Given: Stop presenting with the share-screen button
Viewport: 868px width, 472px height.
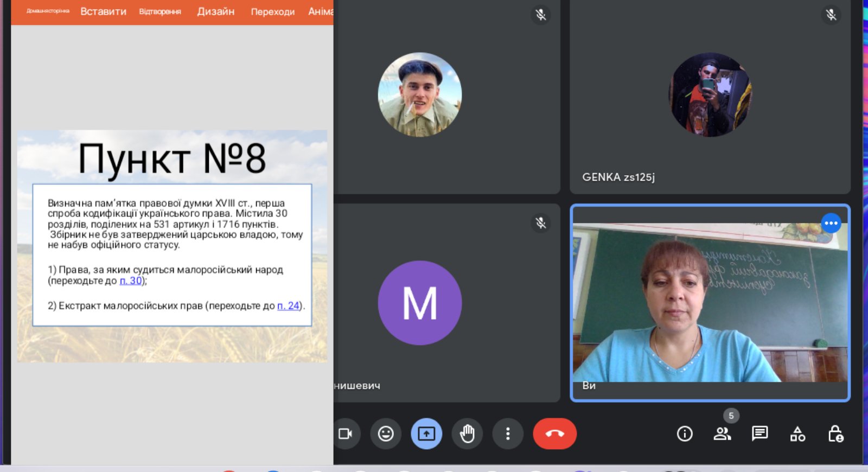Looking at the screenshot, I should tap(426, 433).
